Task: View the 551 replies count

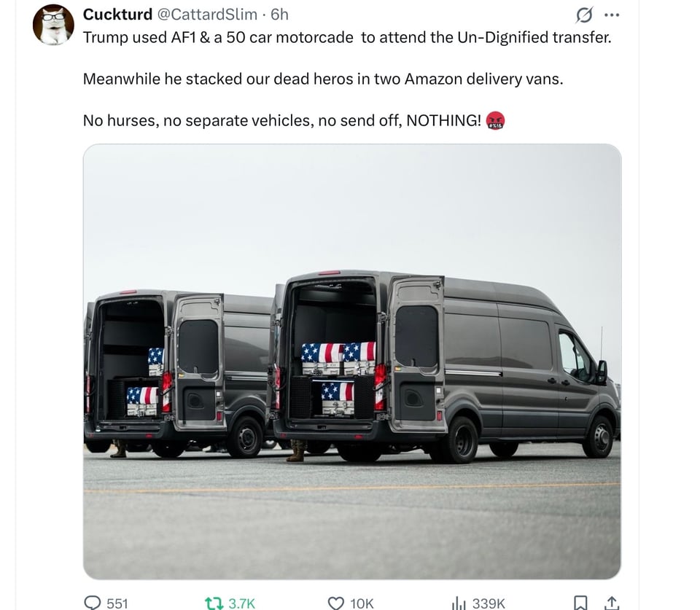Action: click(x=118, y=603)
